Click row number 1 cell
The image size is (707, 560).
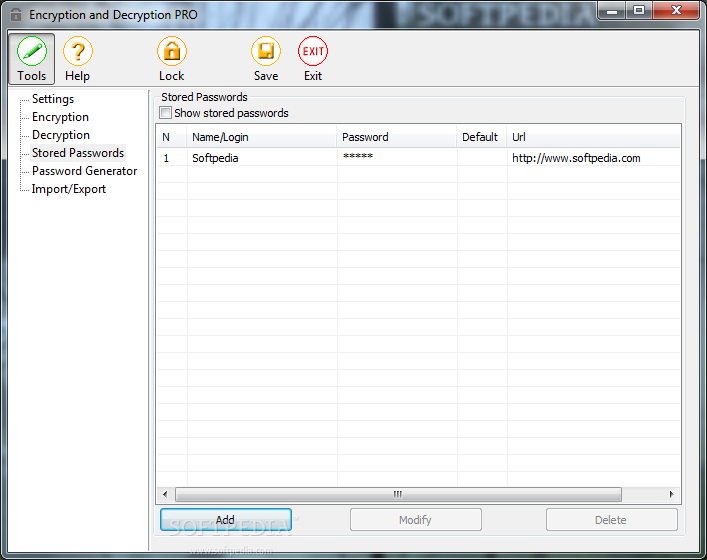point(172,158)
